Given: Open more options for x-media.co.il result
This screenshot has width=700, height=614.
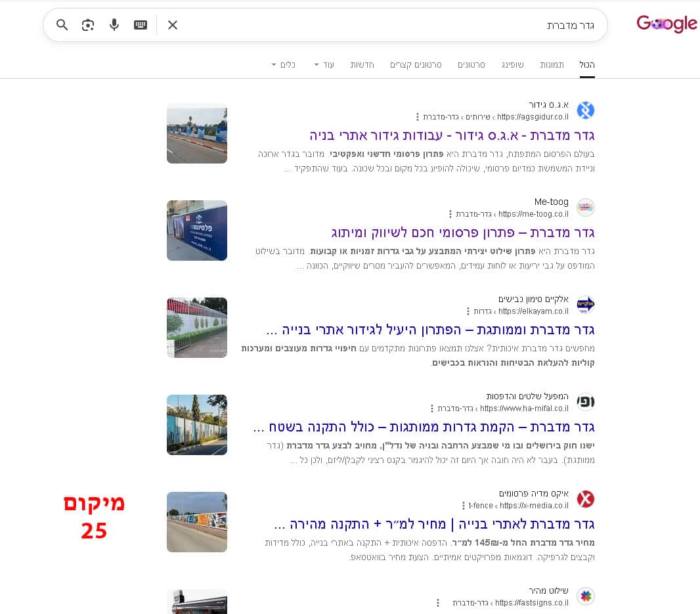Looking at the screenshot, I should (x=464, y=506).
